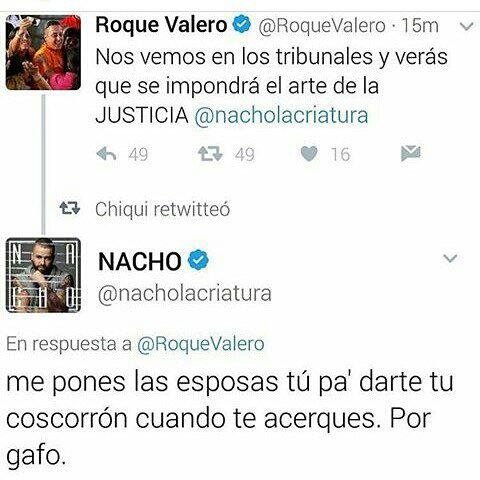Click @nacholacriatura handle under NACHO
Image resolution: width=480 pixels, height=480 pixels.
pyautogui.click(x=185, y=293)
